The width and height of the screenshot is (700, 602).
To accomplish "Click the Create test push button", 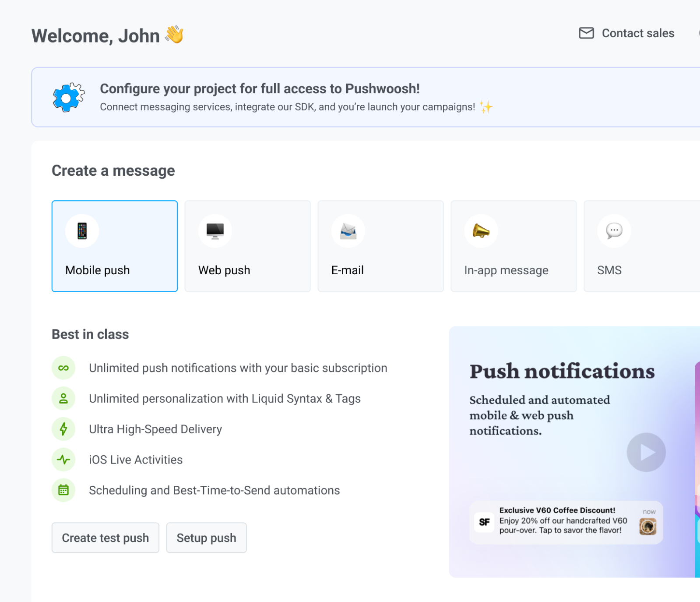I will (106, 538).
